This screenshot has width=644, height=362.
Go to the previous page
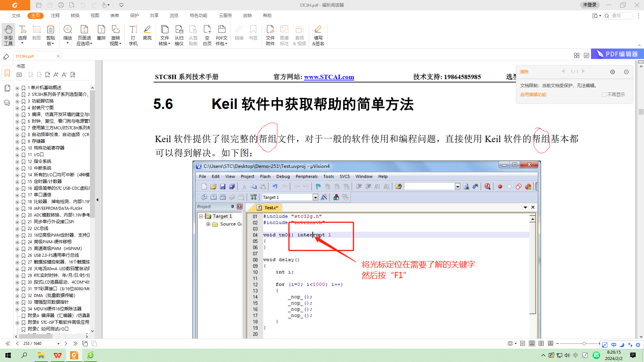17,344
